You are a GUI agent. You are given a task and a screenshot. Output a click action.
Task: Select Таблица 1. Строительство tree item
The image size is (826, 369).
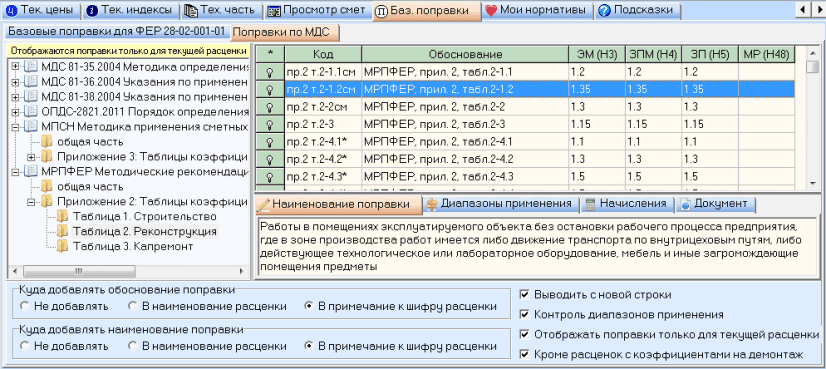[145, 217]
